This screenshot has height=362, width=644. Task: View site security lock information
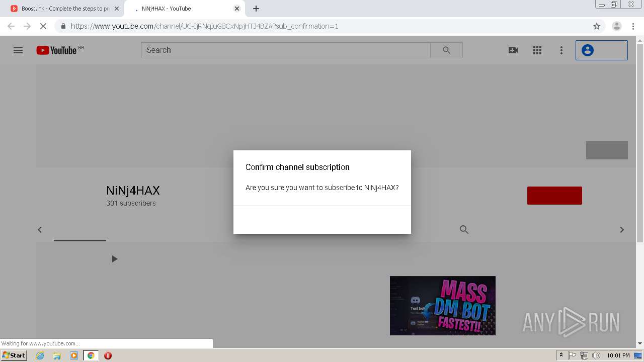pyautogui.click(x=63, y=26)
